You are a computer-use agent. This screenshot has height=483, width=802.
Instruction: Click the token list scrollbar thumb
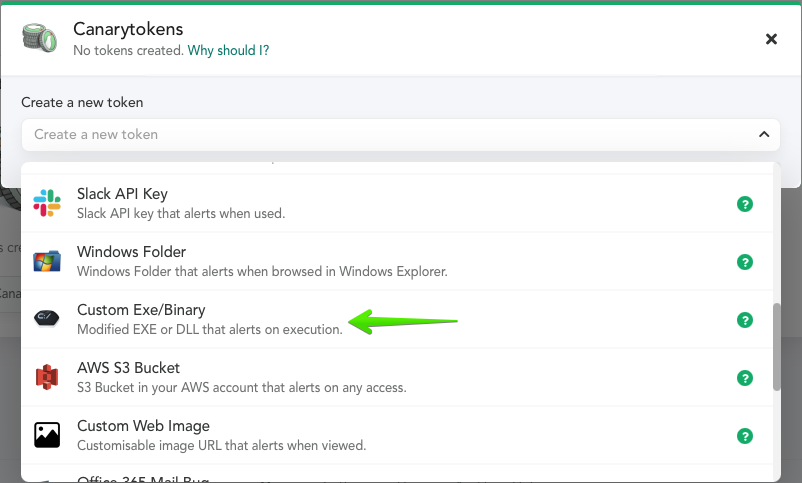pyautogui.click(x=777, y=347)
